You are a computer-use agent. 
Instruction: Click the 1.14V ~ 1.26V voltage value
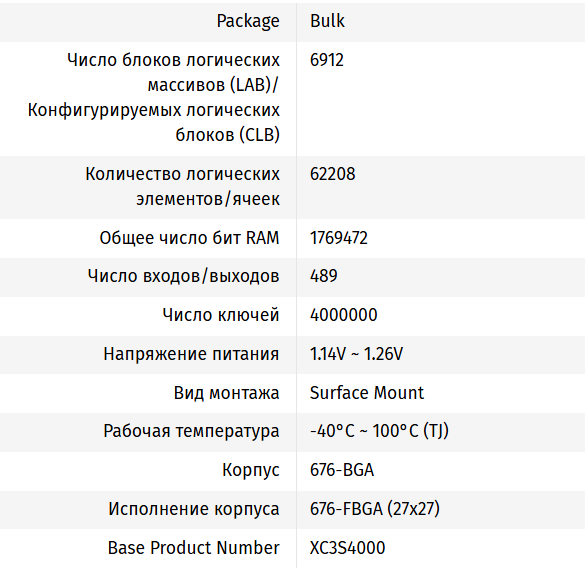click(356, 354)
